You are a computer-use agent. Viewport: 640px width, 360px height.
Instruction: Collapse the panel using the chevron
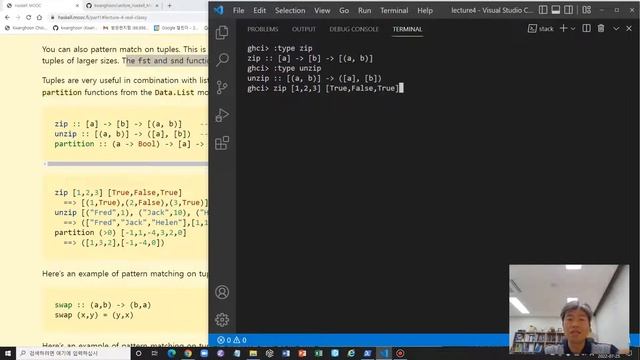pyautogui.click(x=616, y=28)
